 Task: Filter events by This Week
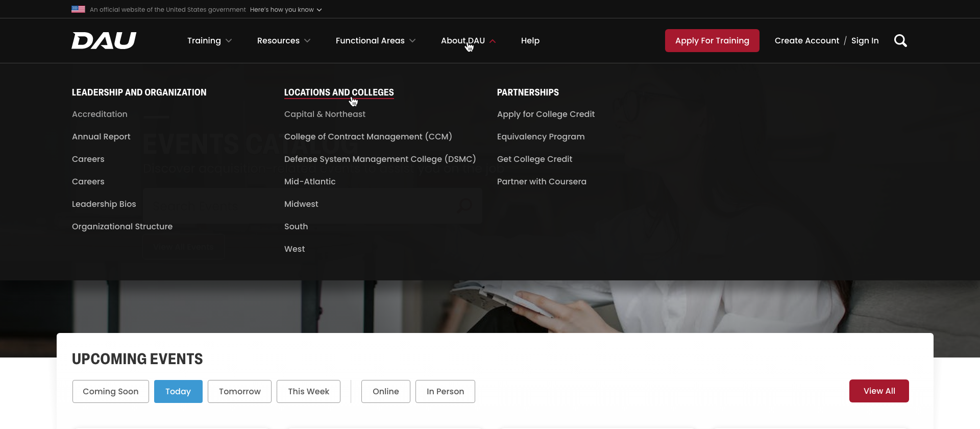point(308,391)
